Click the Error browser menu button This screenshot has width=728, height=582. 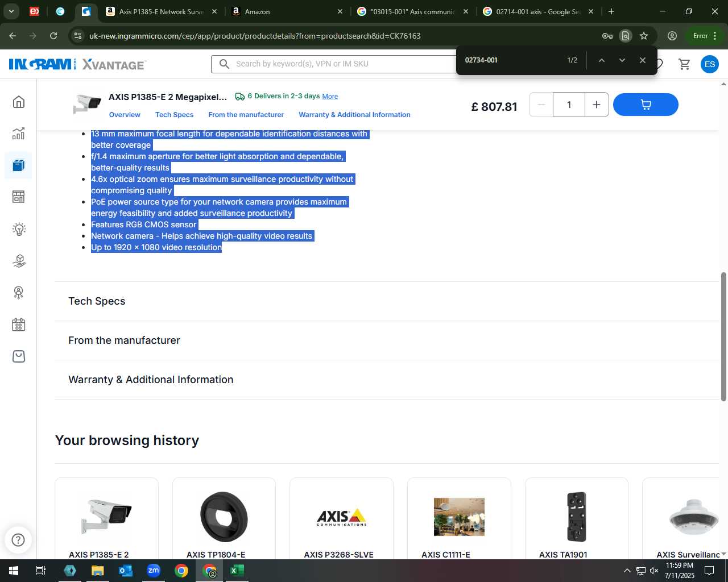(x=705, y=36)
